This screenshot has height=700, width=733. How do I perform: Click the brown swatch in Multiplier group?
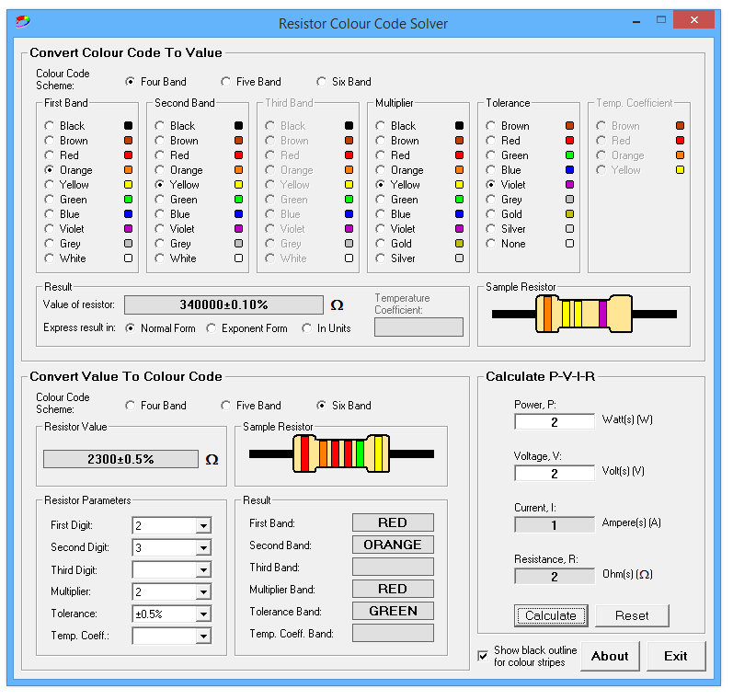(459, 141)
